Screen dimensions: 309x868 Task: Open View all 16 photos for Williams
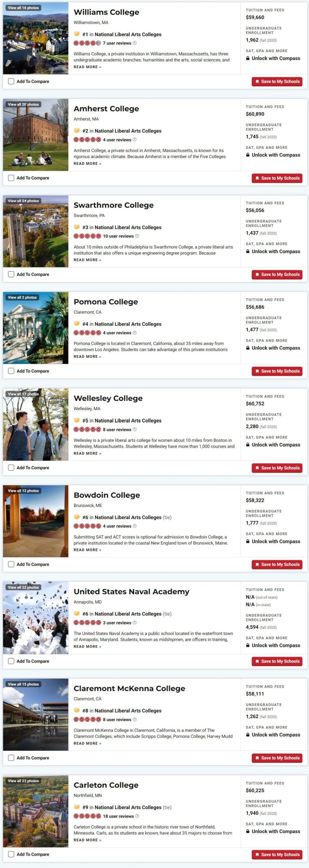click(x=23, y=8)
